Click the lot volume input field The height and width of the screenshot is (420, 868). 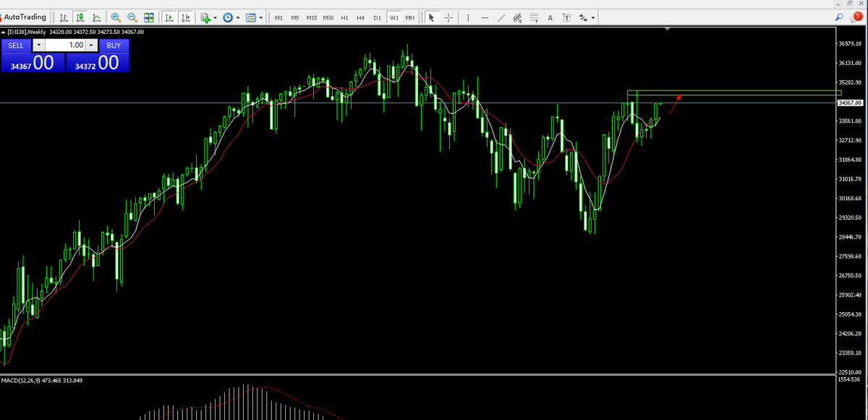[x=65, y=45]
